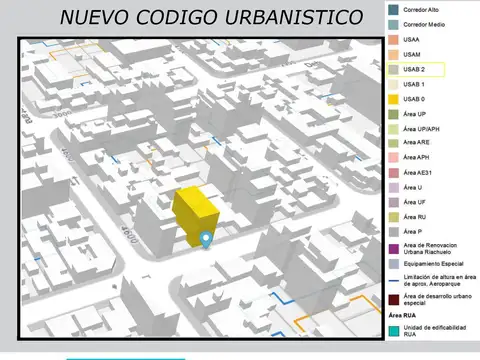Click the Área P gray swatch

pyautogui.click(x=393, y=232)
